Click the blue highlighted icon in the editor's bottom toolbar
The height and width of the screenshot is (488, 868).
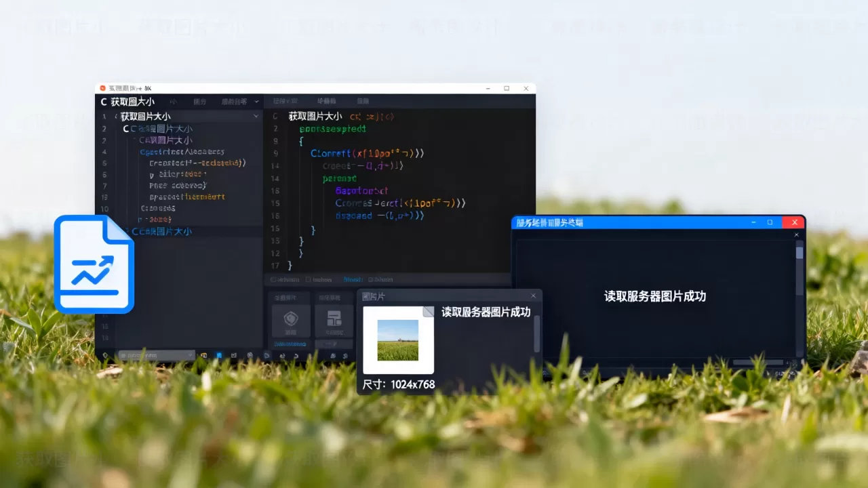pyautogui.click(x=218, y=355)
